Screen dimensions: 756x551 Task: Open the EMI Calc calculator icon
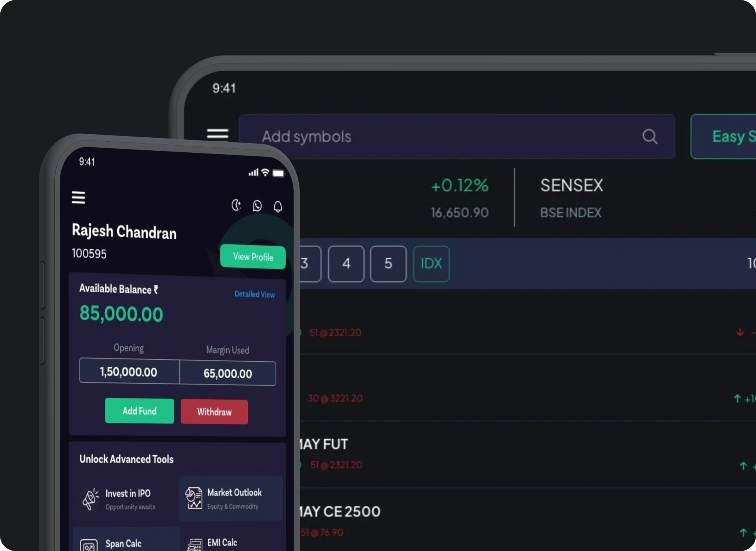195,545
